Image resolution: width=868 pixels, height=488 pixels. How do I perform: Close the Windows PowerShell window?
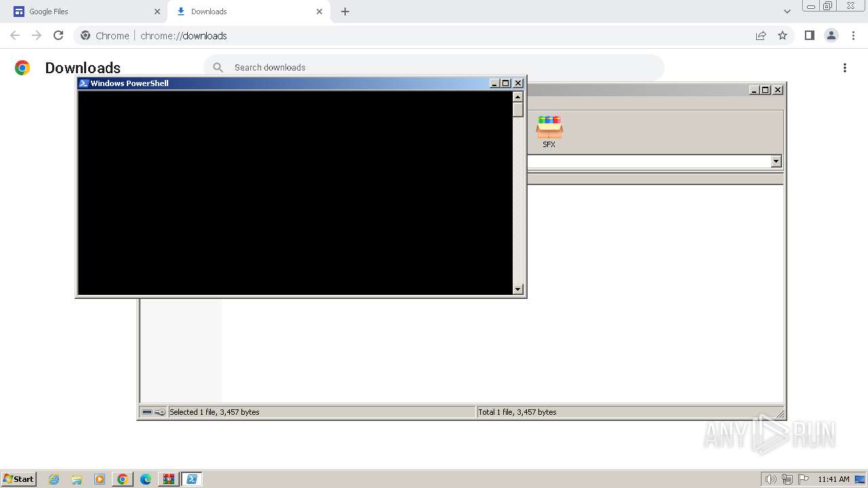click(518, 83)
